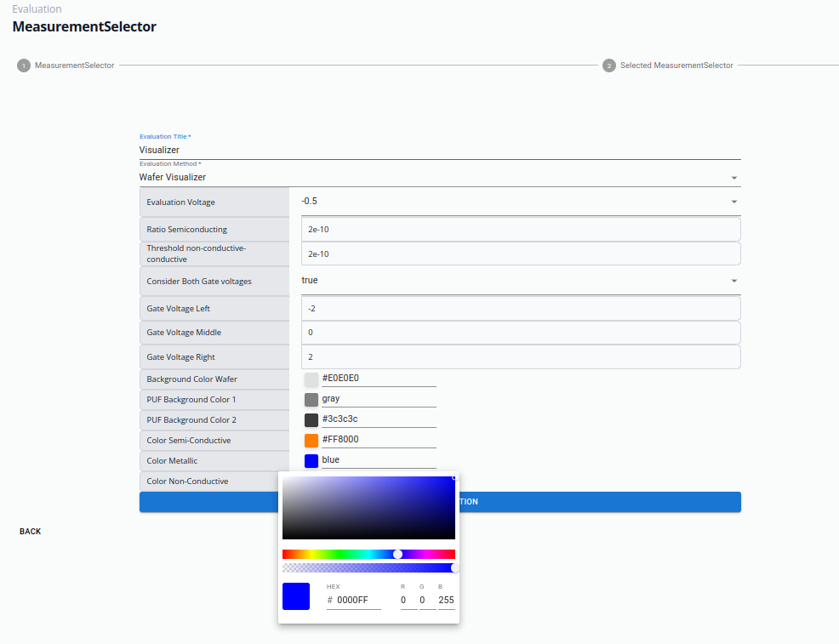Select the Selected MeasurementSelector step label
Viewport: 839px width, 644px height.
pyautogui.click(x=676, y=66)
